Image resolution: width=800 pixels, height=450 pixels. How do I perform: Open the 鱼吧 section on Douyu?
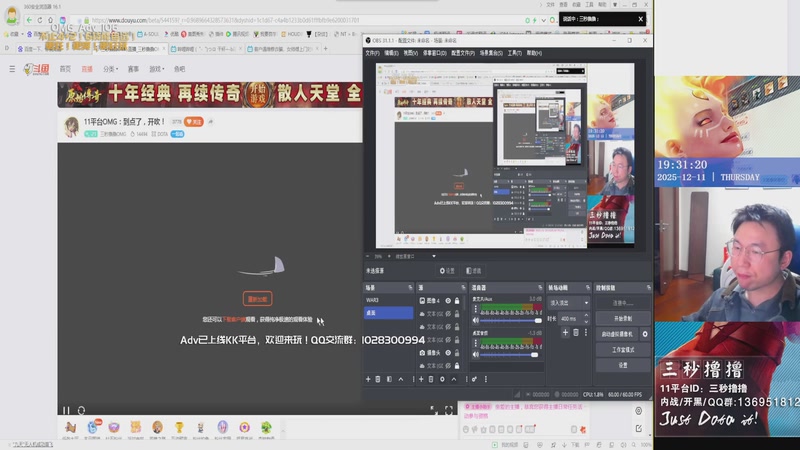tap(179, 69)
